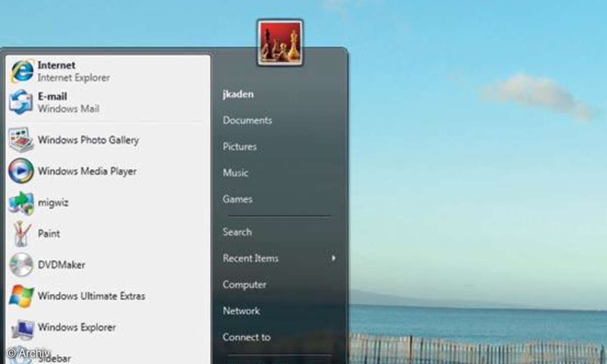Open the jkaden user folder
Screen dimensions: 607x364
(238, 94)
